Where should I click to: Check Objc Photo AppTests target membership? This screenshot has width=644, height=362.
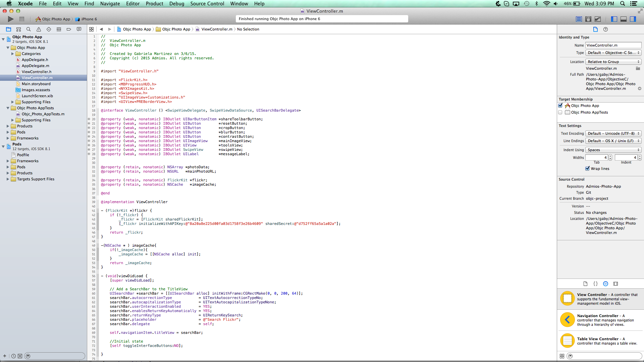pos(560,112)
